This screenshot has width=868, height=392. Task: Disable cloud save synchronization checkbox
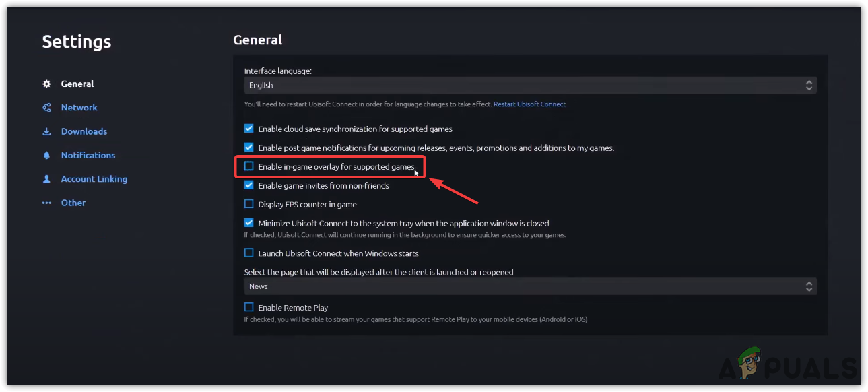point(249,129)
